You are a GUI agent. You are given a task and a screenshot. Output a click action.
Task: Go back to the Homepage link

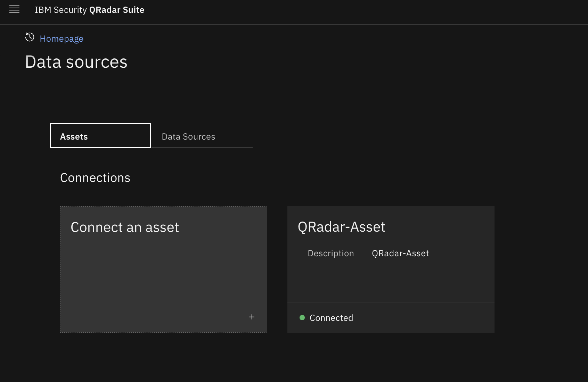coord(62,39)
